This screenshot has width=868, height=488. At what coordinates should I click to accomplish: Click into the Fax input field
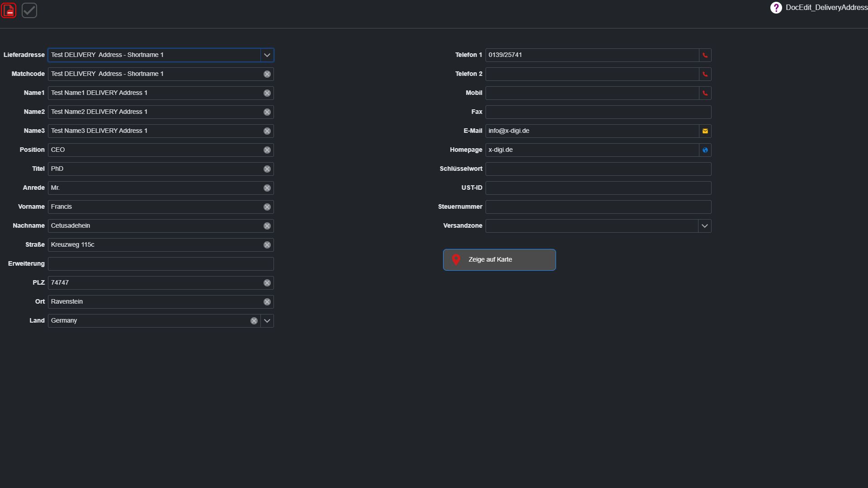click(x=598, y=112)
